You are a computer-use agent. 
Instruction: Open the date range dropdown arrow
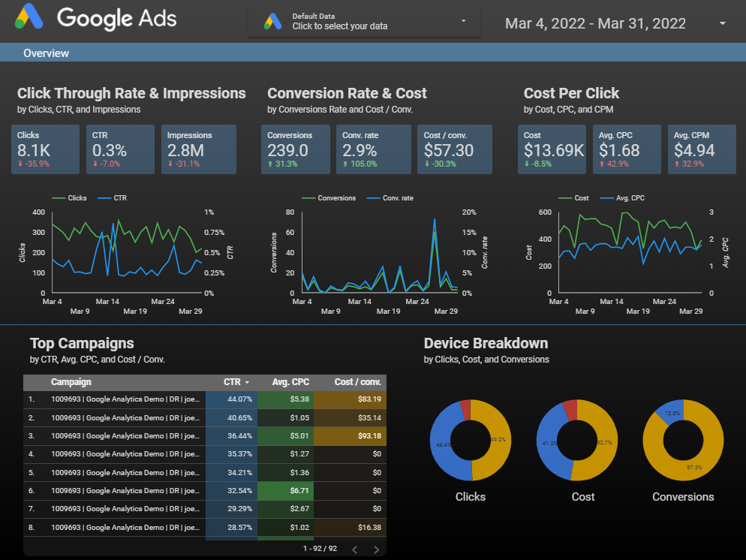[722, 23]
